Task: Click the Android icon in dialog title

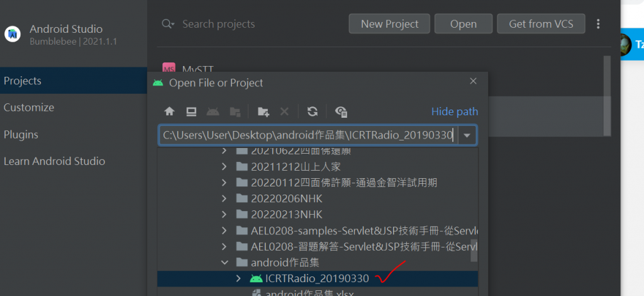Action: [x=158, y=83]
